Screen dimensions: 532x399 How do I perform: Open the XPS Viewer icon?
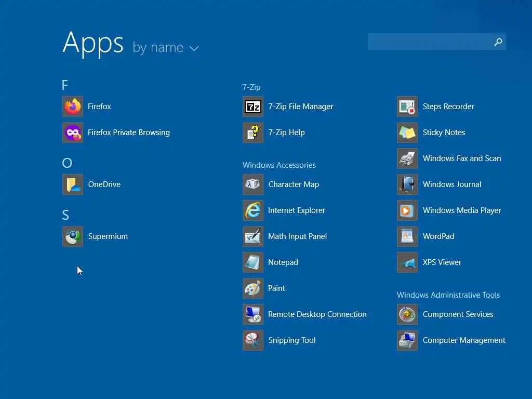pos(407,262)
